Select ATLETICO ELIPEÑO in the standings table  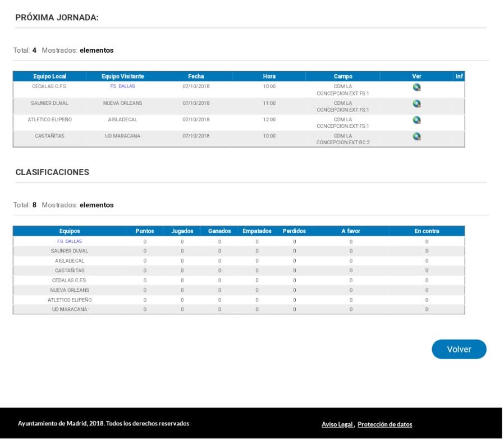click(x=70, y=300)
